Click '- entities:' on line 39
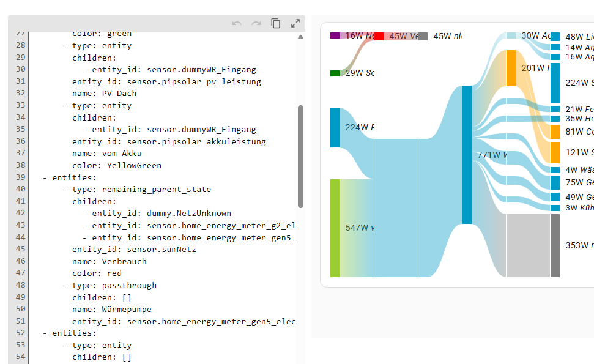 (x=70, y=177)
